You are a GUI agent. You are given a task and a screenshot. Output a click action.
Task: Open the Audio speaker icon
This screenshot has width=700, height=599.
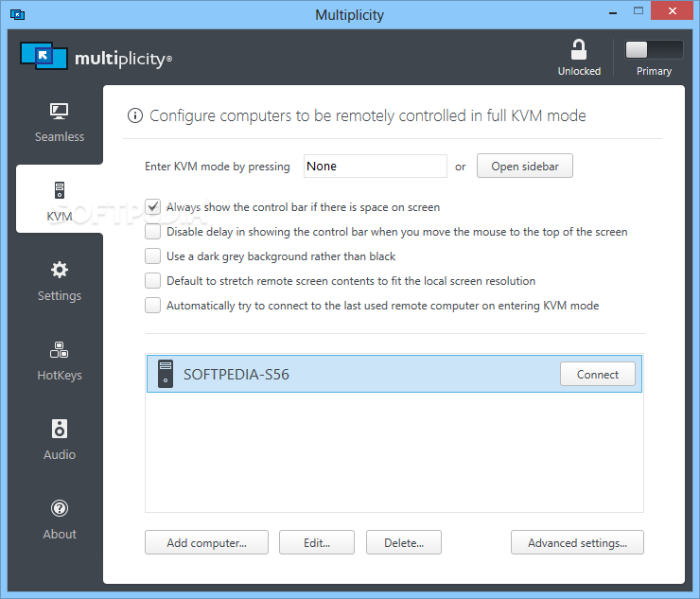tap(60, 429)
